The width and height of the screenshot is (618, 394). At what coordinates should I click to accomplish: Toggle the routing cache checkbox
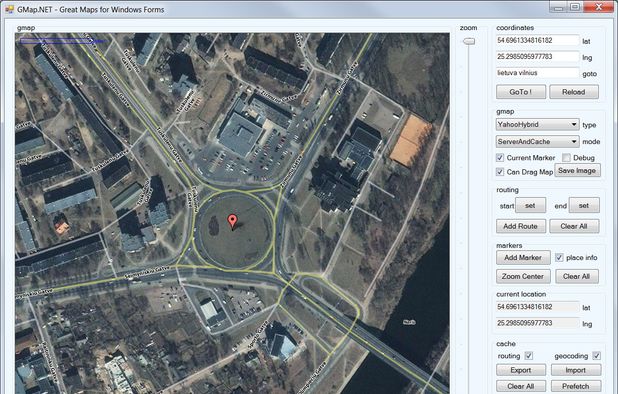[x=529, y=356]
